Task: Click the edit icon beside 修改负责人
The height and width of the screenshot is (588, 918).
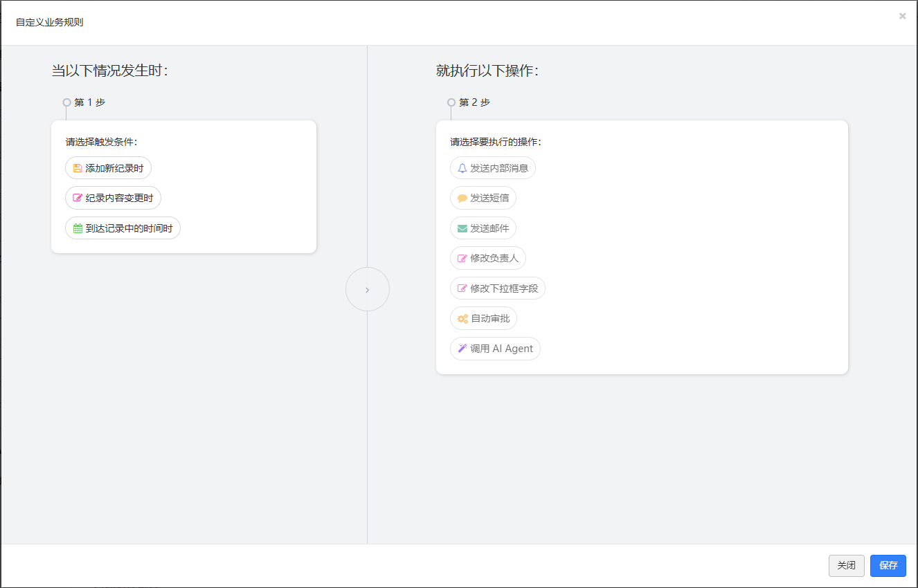Action: [x=462, y=259]
